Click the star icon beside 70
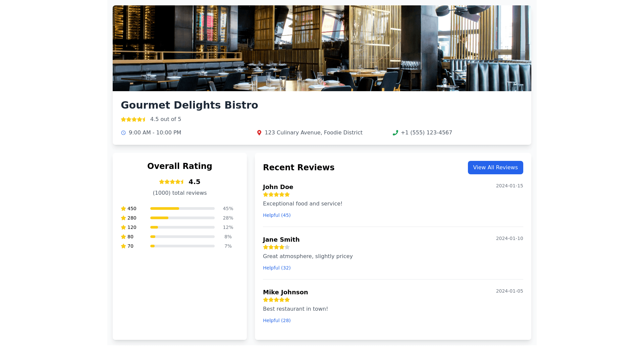 (123, 246)
